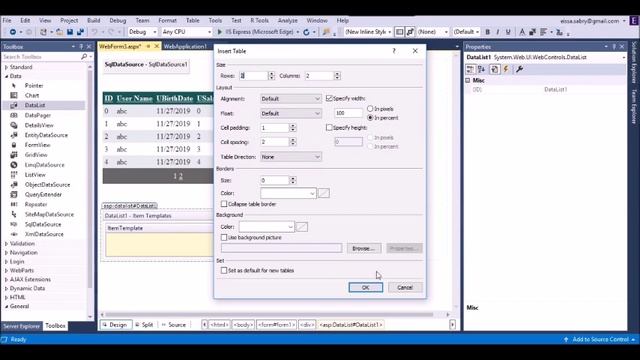Open the Table menu

pos(193,20)
